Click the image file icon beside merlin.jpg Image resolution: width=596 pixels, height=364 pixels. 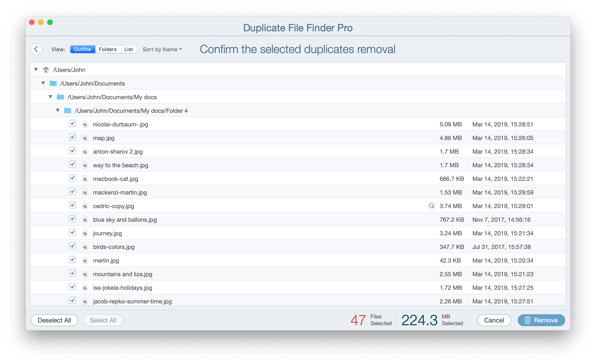pos(85,260)
